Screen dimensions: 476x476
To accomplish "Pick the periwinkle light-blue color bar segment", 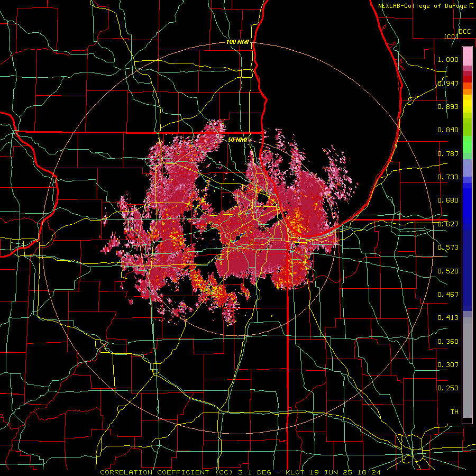I will coord(467,168).
